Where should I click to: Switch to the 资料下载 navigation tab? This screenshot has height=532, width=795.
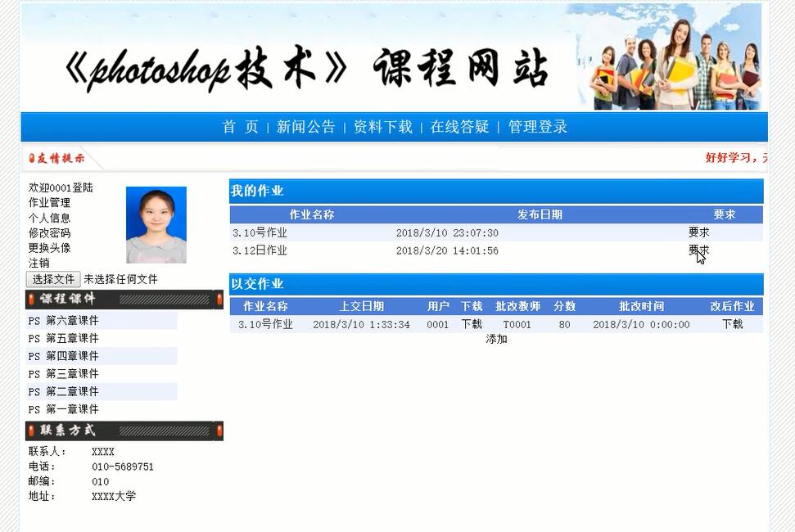(382, 127)
